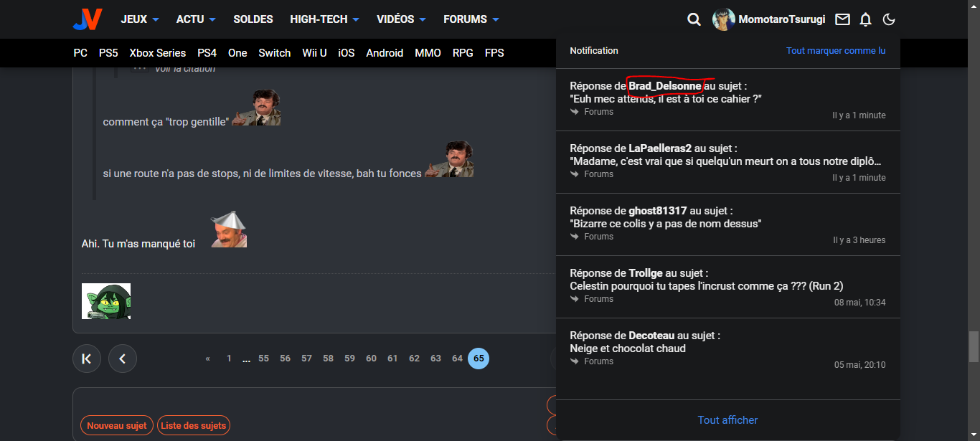The image size is (980, 441).
Task: Open the SOLDES menu item
Action: click(253, 19)
